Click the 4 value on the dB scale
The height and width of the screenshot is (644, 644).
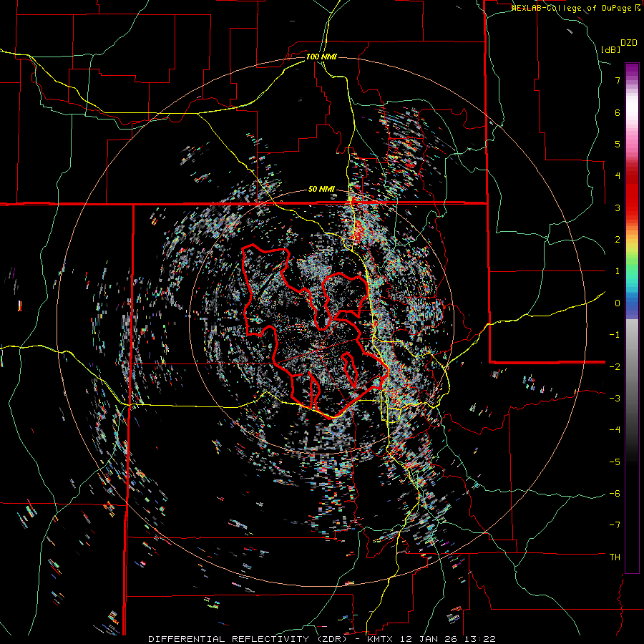pos(618,176)
